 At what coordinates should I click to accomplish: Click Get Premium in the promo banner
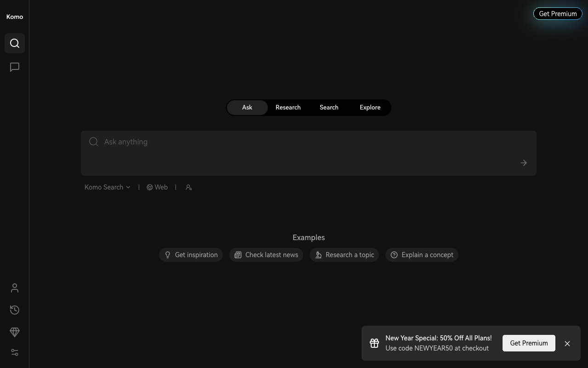click(x=529, y=343)
